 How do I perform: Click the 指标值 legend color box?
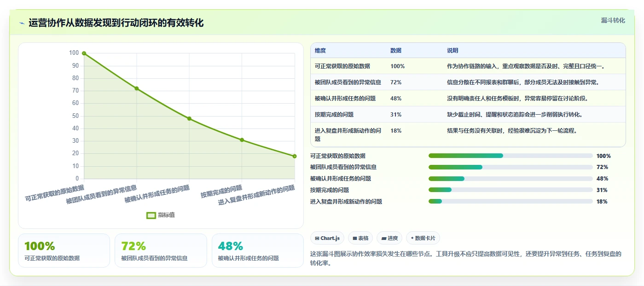point(151,215)
